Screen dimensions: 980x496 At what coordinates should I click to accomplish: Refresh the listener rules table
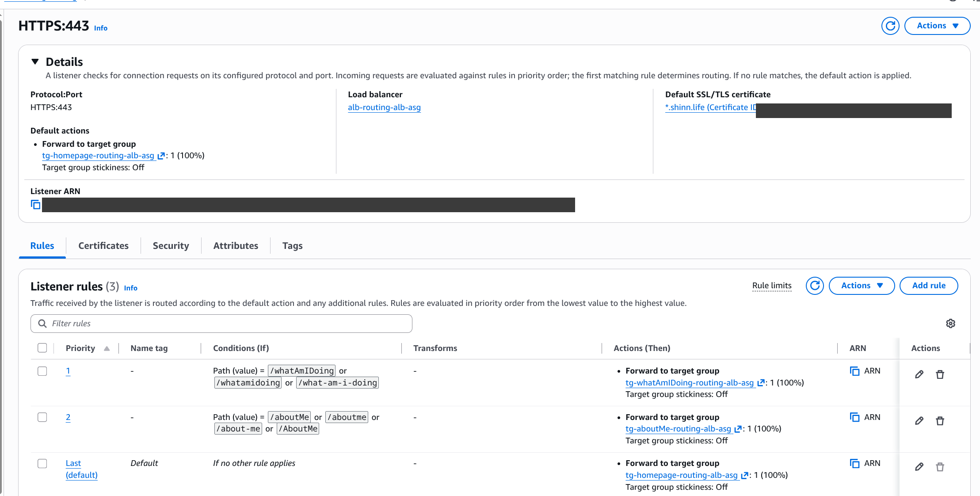tap(815, 286)
